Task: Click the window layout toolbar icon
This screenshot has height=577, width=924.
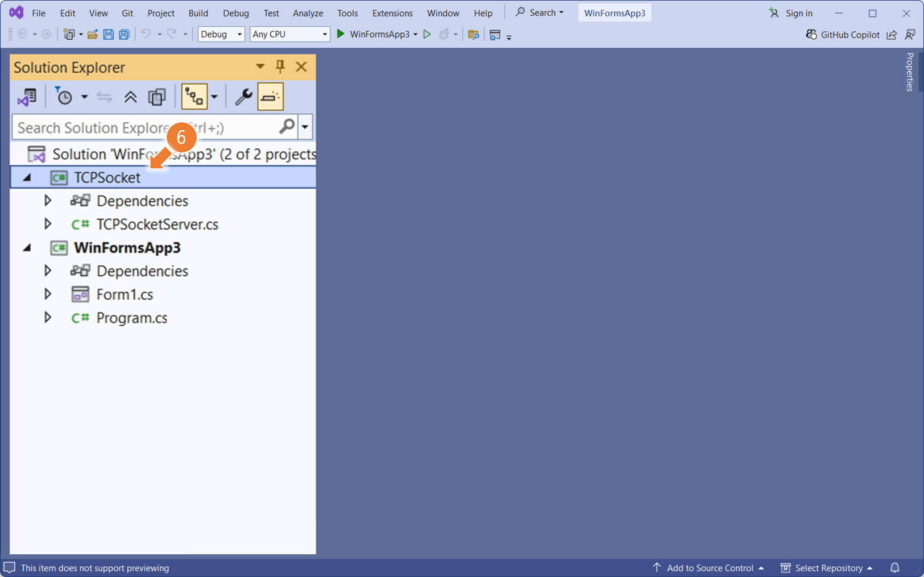Action: click(x=495, y=35)
